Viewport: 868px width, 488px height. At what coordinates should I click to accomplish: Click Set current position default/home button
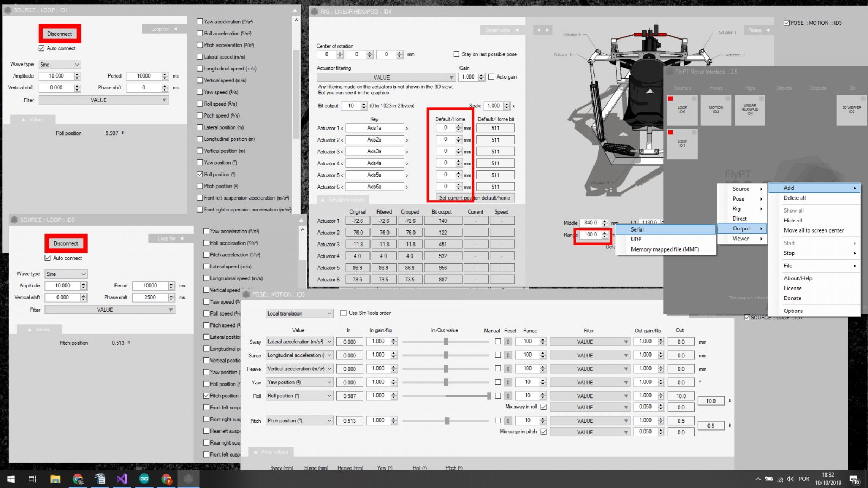475,198
